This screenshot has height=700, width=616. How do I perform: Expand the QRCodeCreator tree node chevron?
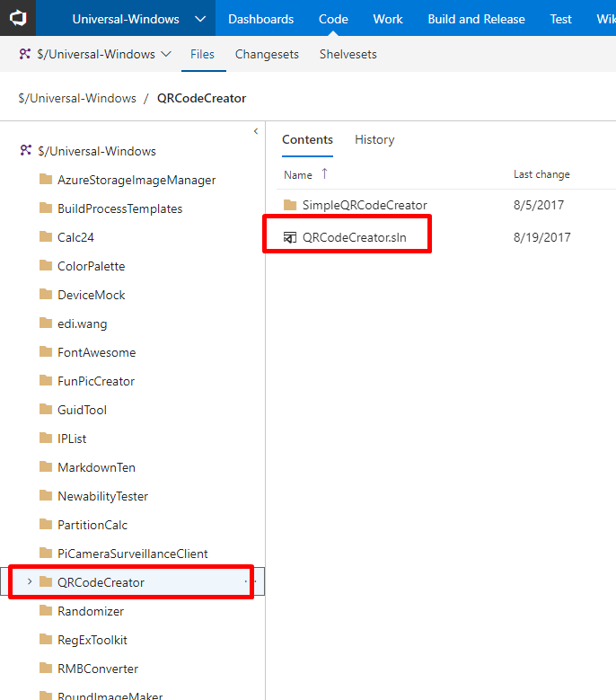point(30,581)
